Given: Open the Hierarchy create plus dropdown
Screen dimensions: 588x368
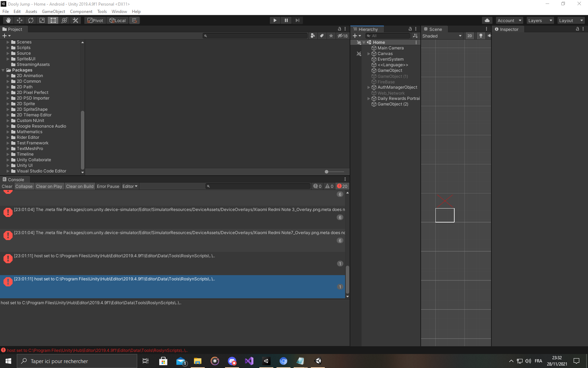Looking at the screenshot, I should (x=357, y=36).
